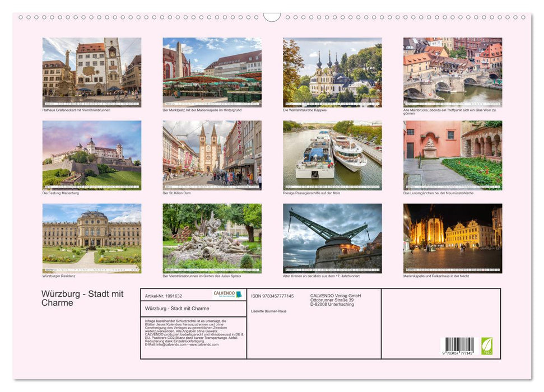Open the Marienkapelle und Falkenhaus night image
This screenshot has height=392, width=544.
(x=452, y=238)
